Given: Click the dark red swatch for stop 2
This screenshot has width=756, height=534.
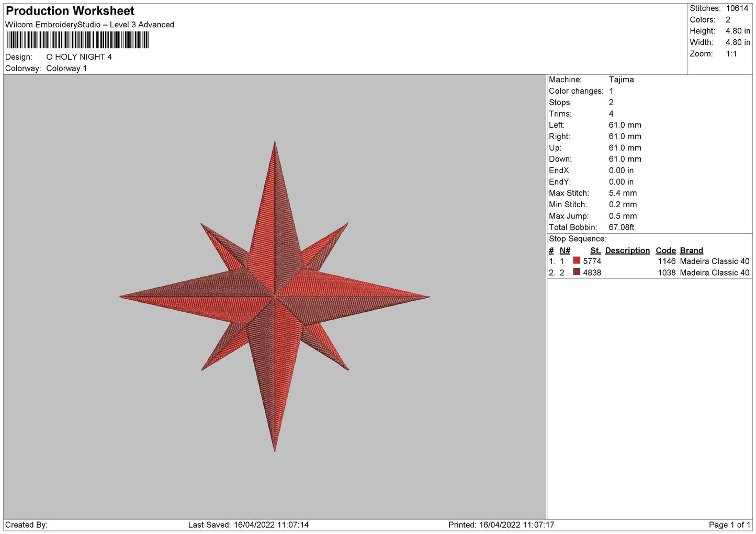Looking at the screenshot, I should (577, 272).
